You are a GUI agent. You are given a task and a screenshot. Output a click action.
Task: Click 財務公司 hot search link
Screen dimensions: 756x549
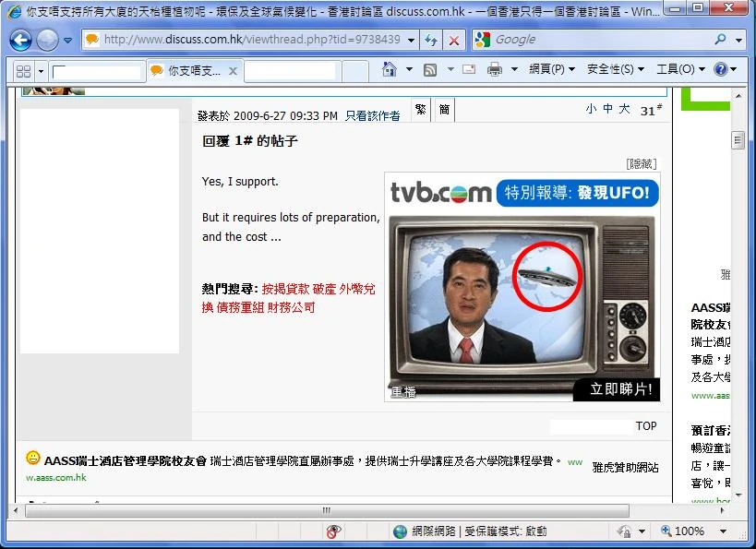tap(291, 307)
